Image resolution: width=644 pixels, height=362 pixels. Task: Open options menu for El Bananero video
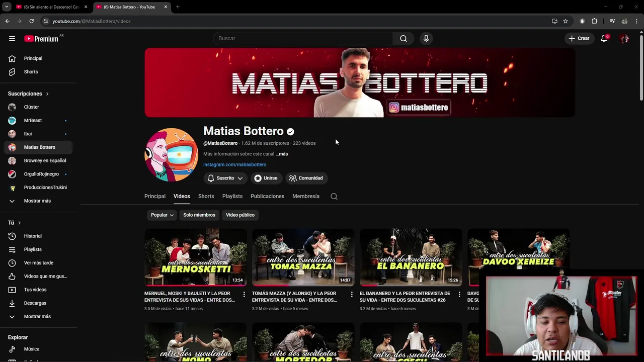(459, 294)
